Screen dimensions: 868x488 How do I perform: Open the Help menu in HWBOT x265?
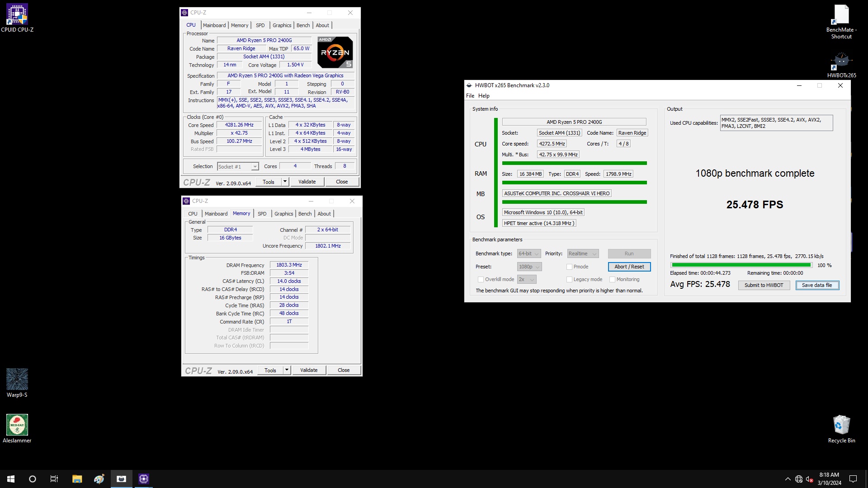click(x=484, y=96)
